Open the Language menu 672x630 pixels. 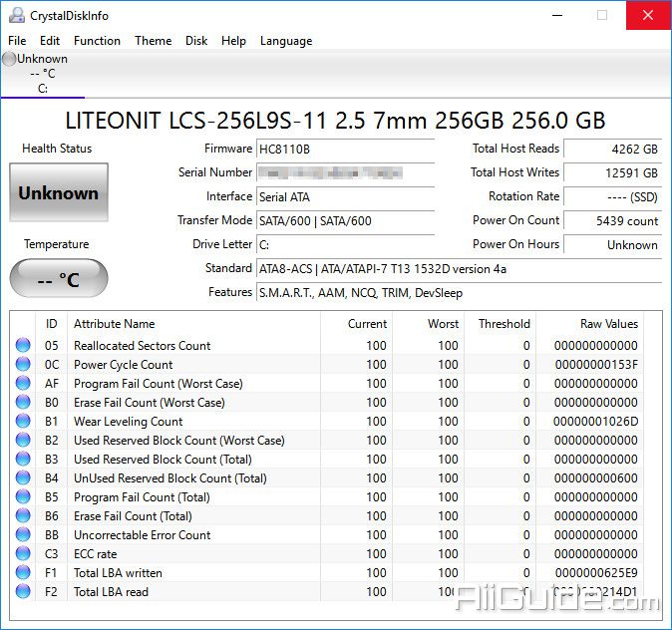point(286,41)
